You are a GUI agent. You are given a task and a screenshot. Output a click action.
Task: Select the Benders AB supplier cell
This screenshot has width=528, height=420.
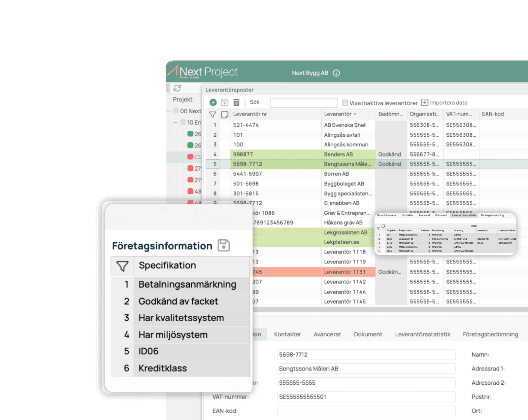(x=348, y=155)
